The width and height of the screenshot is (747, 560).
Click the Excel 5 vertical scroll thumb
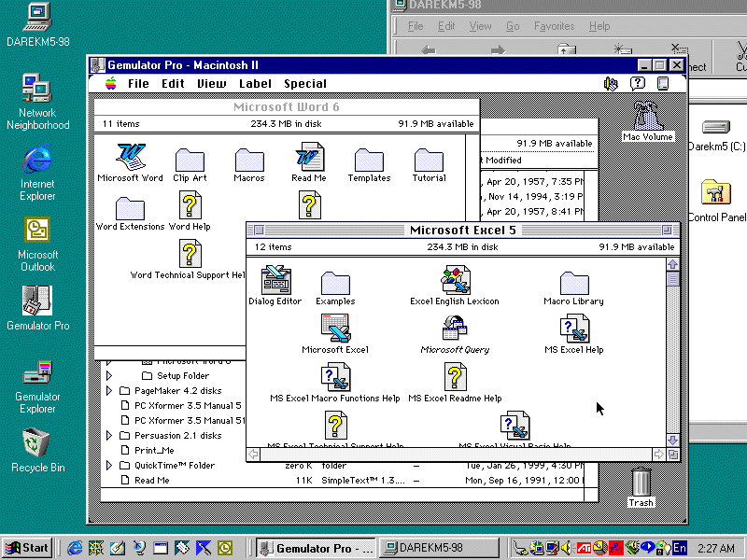click(672, 279)
